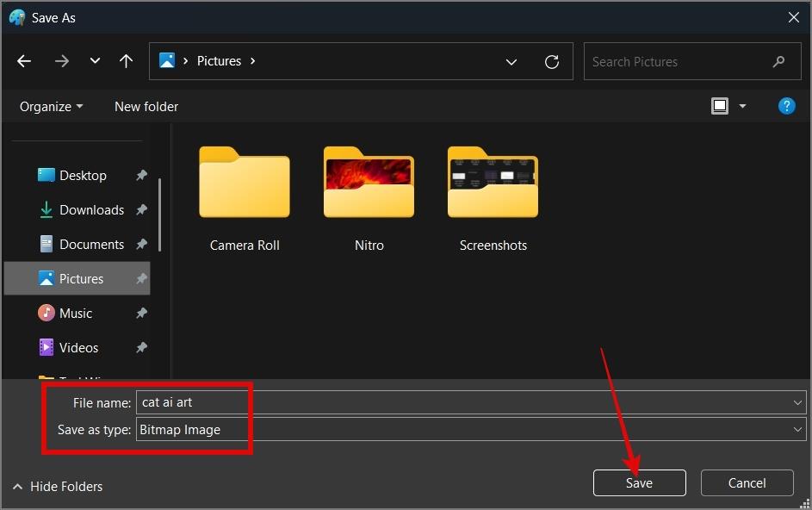Click the Pictures icon in address bar
This screenshot has height=510, width=812.
point(167,60)
